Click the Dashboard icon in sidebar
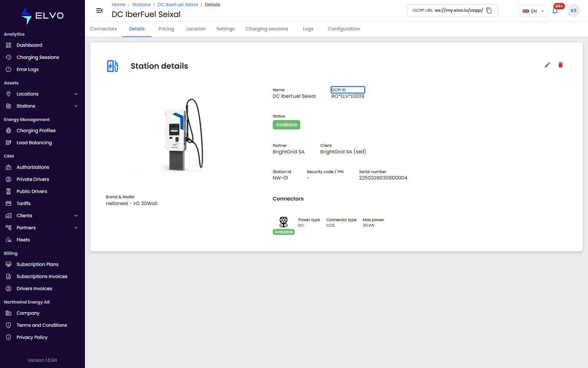The image size is (588, 368). [x=8, y=45]
